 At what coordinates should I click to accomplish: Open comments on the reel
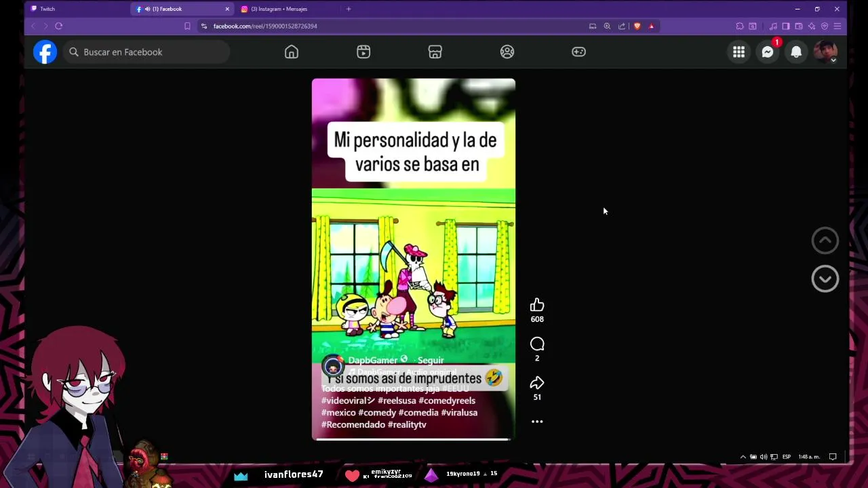tap(537, 344)
